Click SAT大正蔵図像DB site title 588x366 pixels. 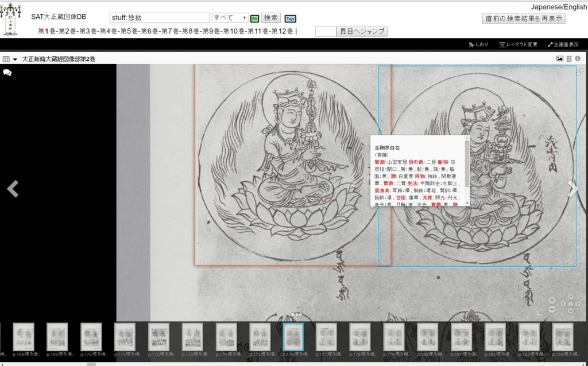click(x=59, y=17)
